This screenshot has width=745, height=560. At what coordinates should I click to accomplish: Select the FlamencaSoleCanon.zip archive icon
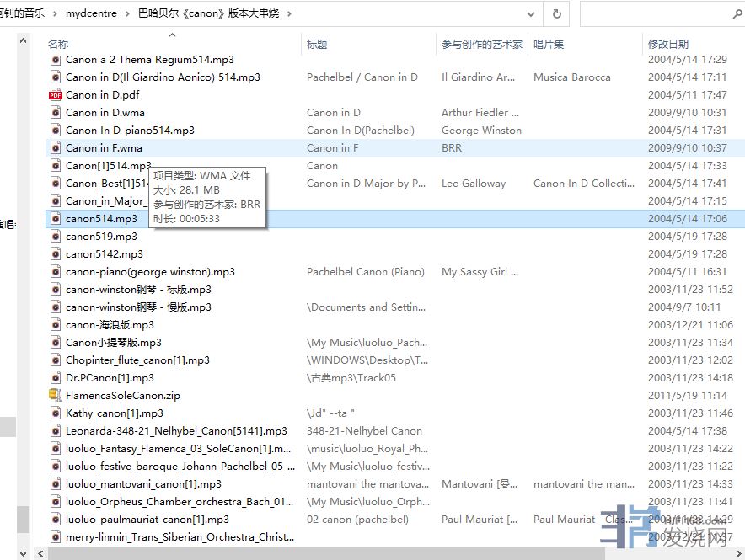[56, 396]
